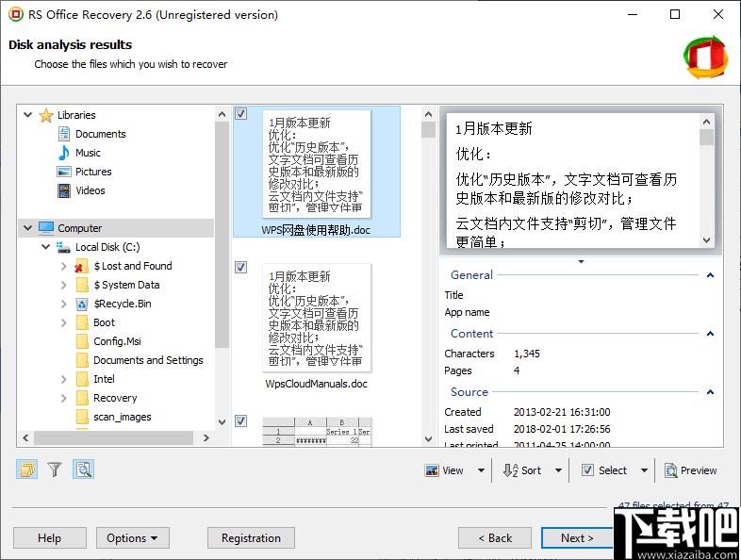This screenshot has width=741, height=560.
Task: Select the Config.Msi folder
Action: pyautogui.click(x=117, y=341)
